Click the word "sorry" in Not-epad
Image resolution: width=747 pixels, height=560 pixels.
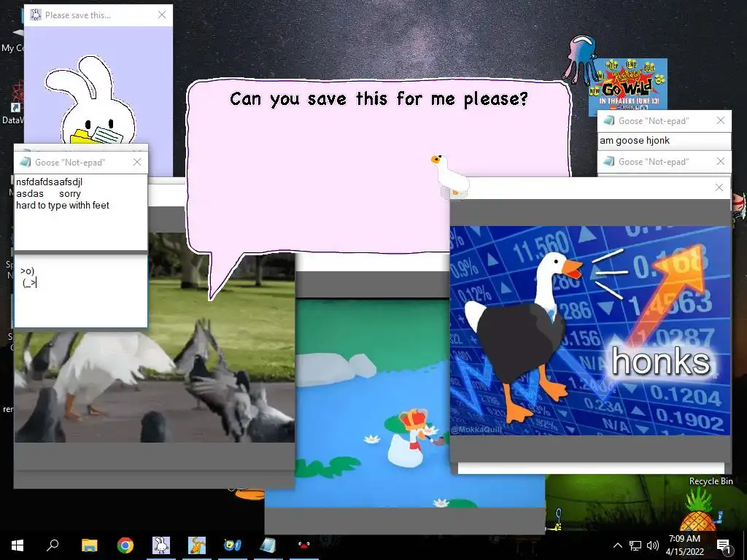pos(70,194)
